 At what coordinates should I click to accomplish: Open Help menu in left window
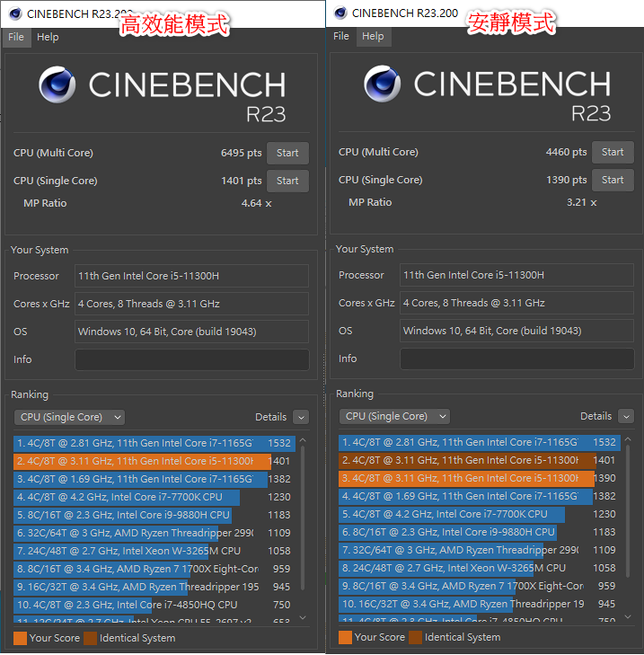point(48,37)
